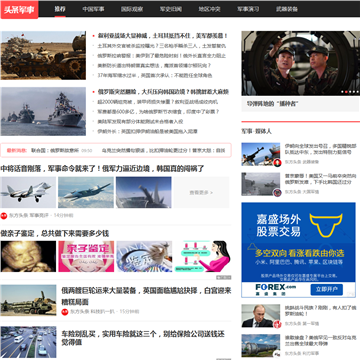Open the DNA helix with feather thumbnail
The width and height of the screenshot is (360, 360).
(144, 256)
